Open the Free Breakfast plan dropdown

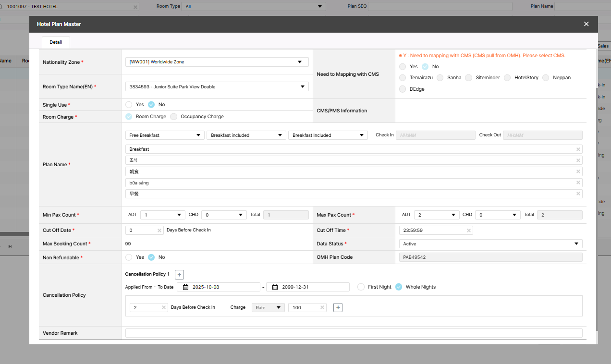click(198, 135)
